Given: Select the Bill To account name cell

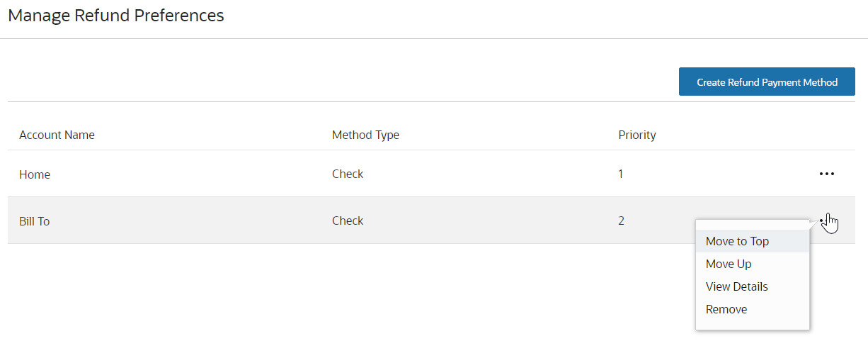Looking at the screenshot, I should pos(35,221).
